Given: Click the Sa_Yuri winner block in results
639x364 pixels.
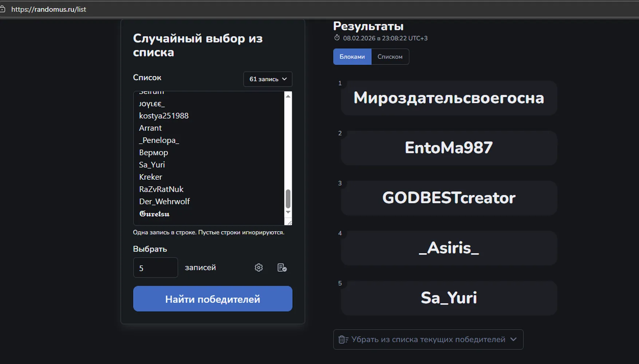Looking at the screenshot, I should point(449,298).
